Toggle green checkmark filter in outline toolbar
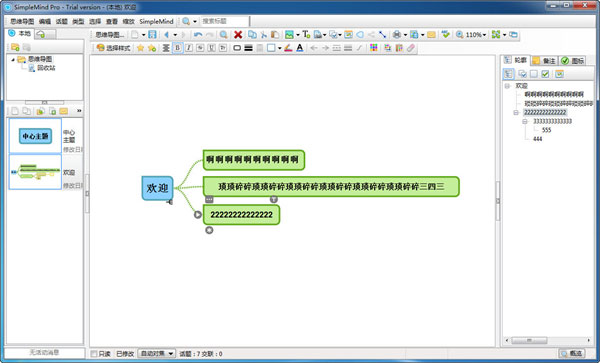 point(545,73)
